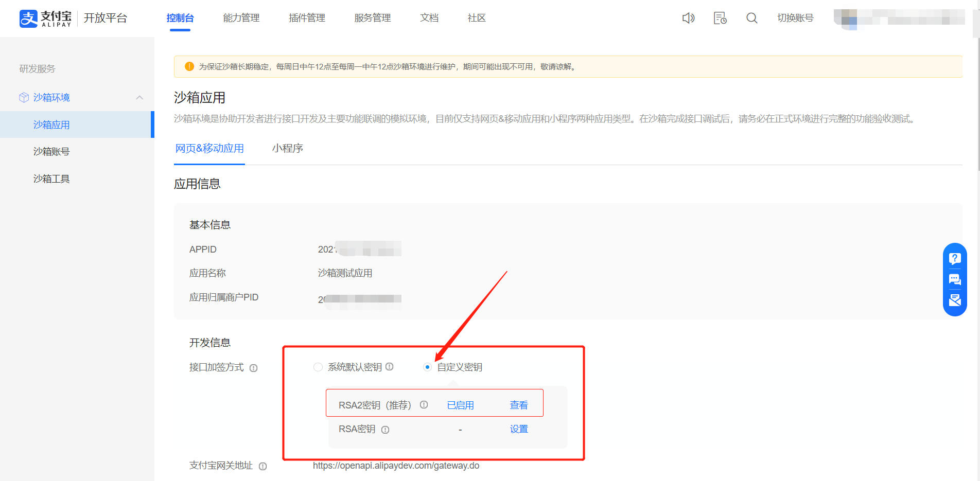
Task: Click the blurred account name area
Action: (x=899, y=19)
